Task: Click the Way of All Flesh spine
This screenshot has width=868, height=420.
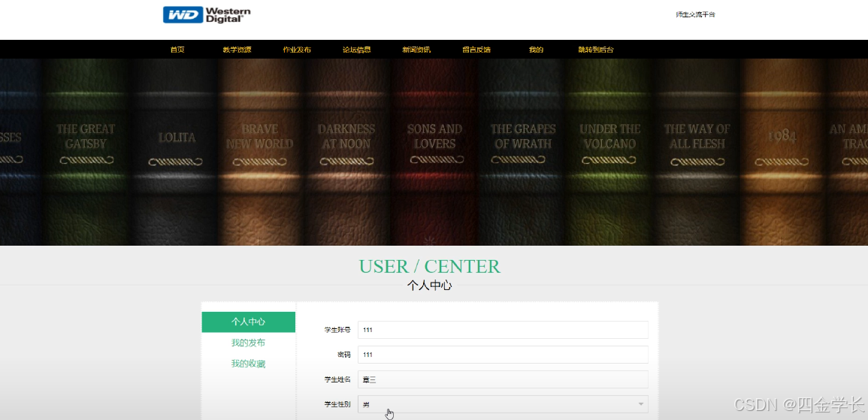Action: click(x=697, y=153)
